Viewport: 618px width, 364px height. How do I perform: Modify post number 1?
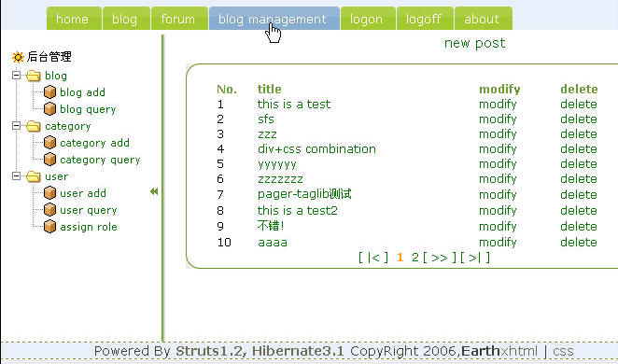click(x=498, y=105)
